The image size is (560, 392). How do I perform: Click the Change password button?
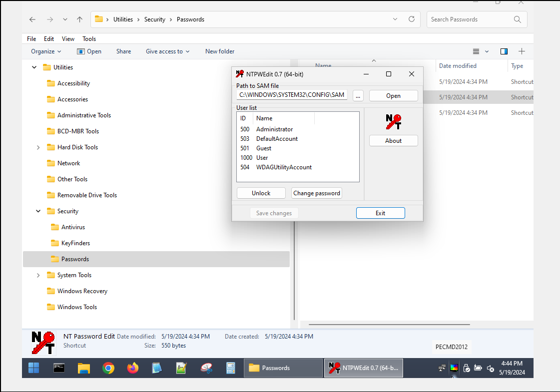pos(317,193)
